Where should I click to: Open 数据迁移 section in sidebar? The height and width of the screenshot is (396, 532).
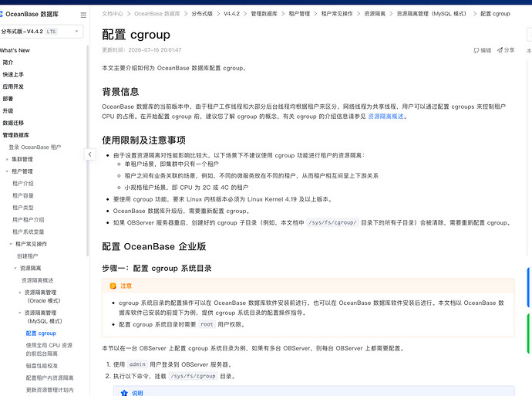(x=13, y=123)
